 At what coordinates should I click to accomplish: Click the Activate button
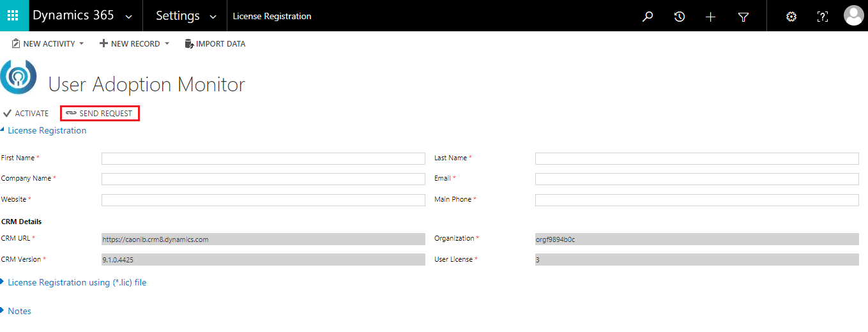pyautogui.click(x=26, y=114)
